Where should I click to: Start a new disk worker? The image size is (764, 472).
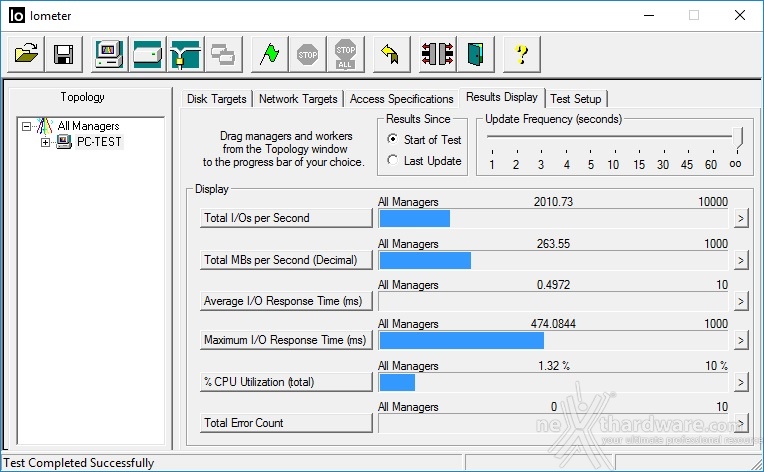tap(147, 54)
